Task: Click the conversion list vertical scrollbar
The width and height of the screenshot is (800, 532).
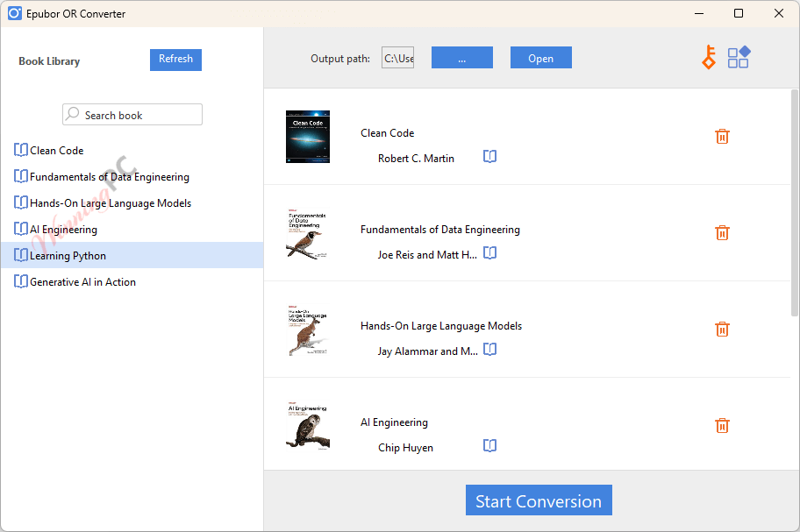Action: click(795, 202)
